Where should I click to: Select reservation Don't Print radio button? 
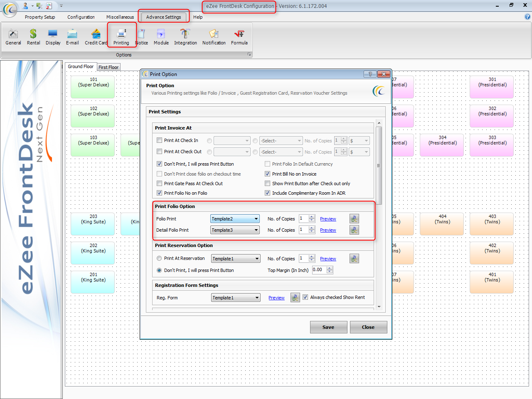(159, 270)
